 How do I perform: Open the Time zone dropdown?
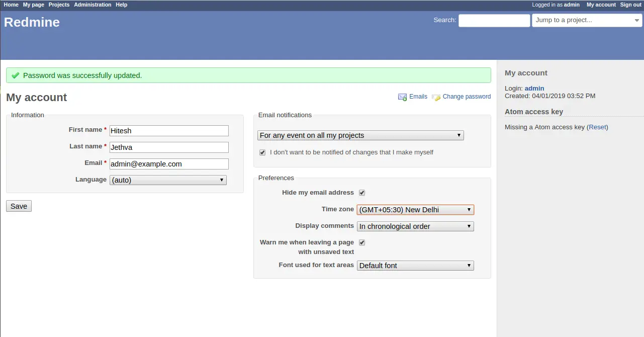click(415, 210)
